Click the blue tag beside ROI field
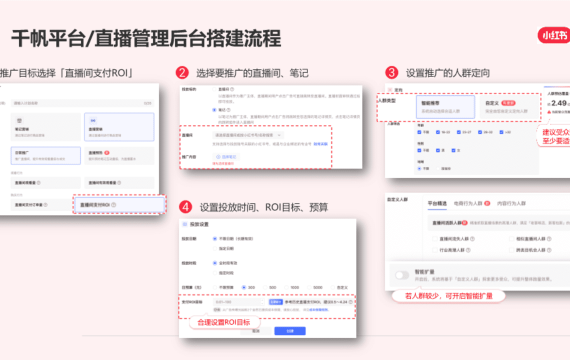 coord(276,302)
